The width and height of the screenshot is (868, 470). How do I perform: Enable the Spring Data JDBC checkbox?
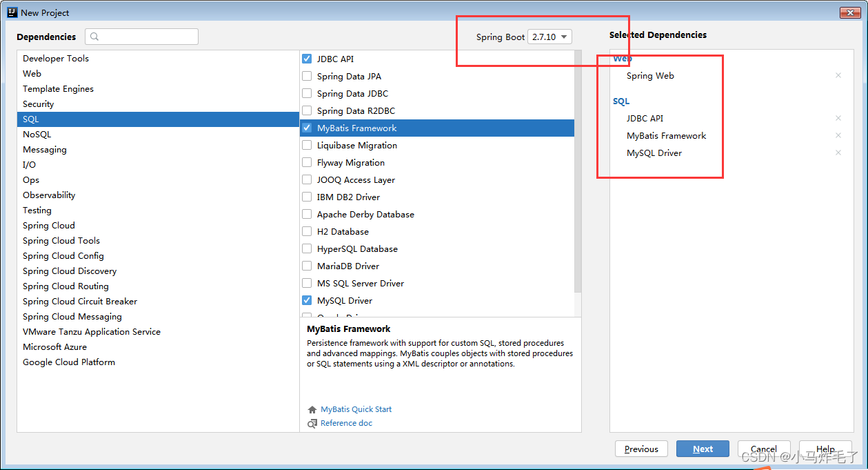click(x=307, y=93)
